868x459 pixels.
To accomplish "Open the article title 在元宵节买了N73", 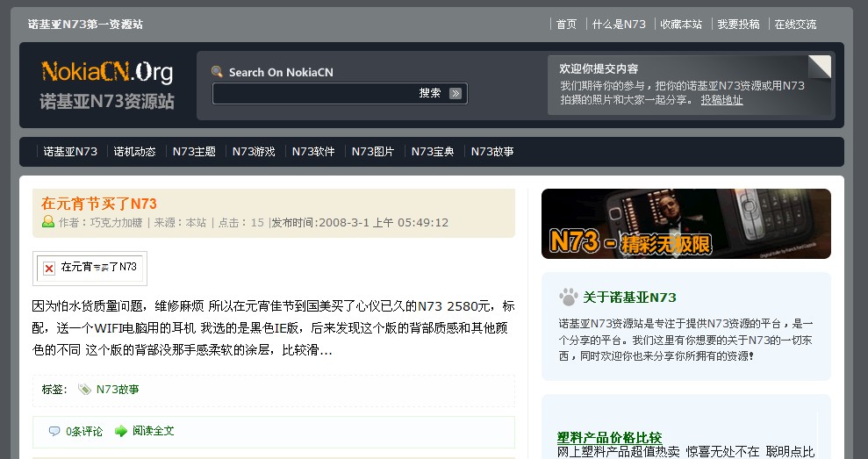I will (99, 204).
